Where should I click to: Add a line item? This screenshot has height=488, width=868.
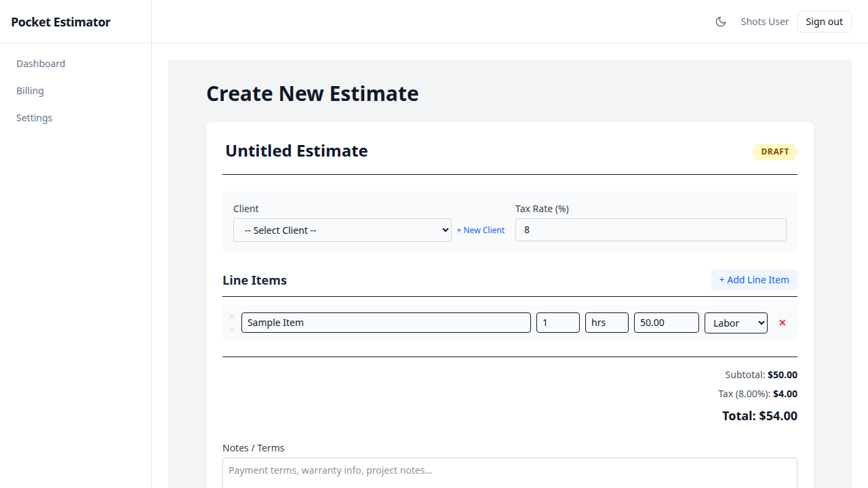click(754, 280)
